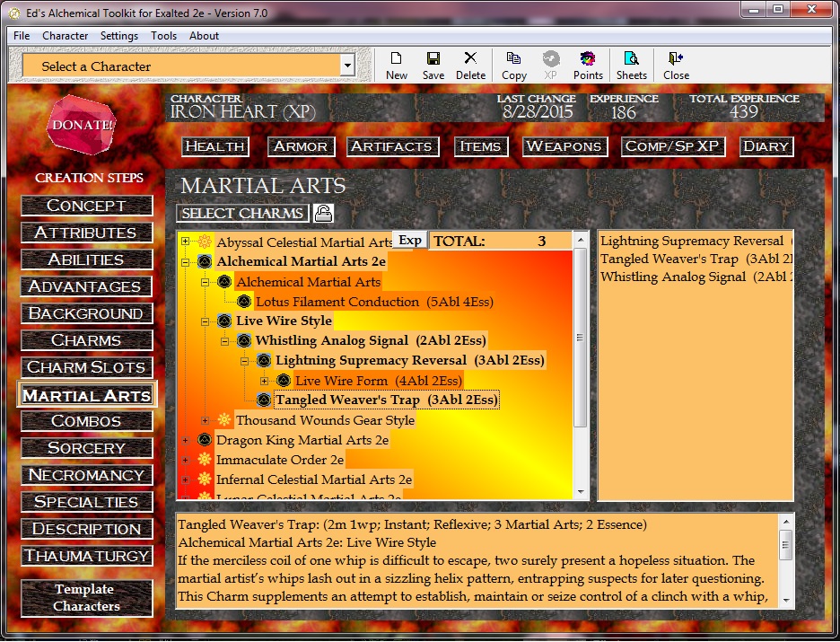The width and height of the screenshot is (840, 642).
Task: Click the icon beside Whistling Analog Signal tree row
Action: coord(244,340)
